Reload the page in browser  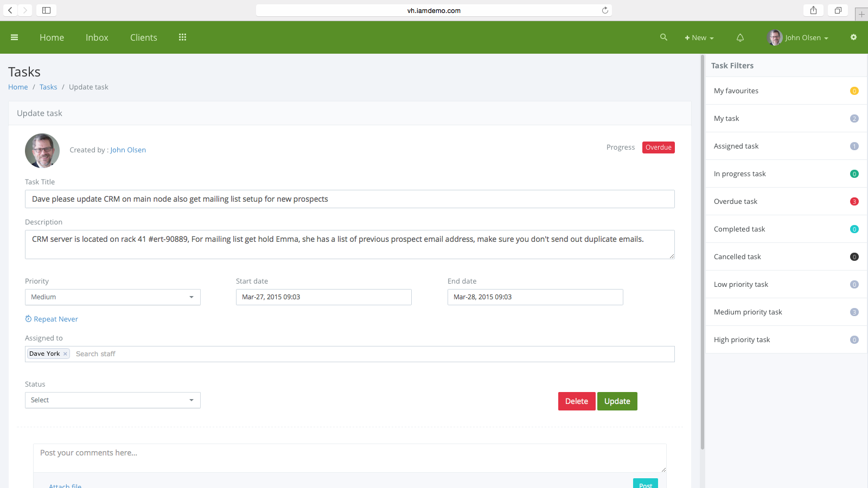click(x=605, y=10)
